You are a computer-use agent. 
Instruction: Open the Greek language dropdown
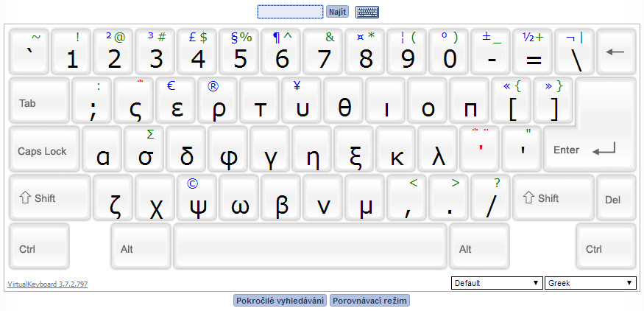point(590,283)
